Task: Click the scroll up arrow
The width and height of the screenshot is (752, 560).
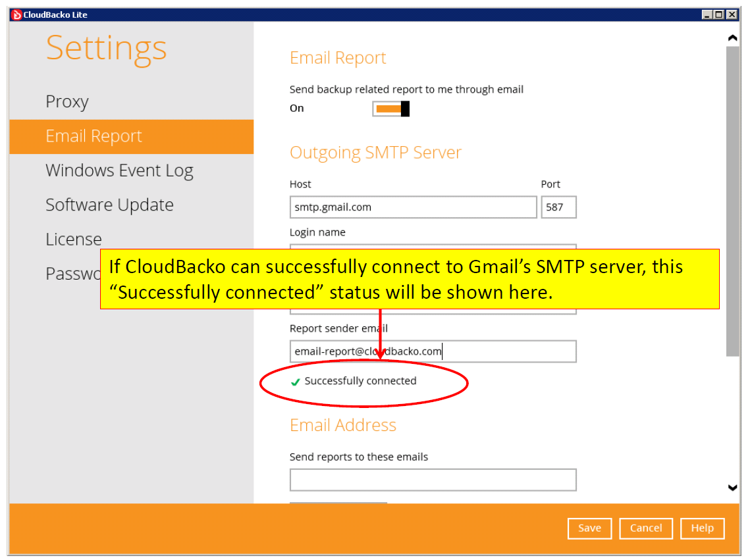Action: [x=732, y=38]
